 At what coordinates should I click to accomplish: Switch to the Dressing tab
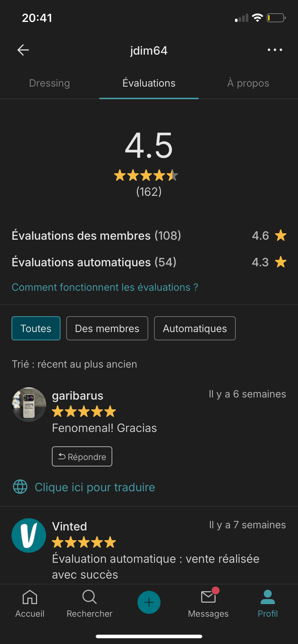[50, 83]
